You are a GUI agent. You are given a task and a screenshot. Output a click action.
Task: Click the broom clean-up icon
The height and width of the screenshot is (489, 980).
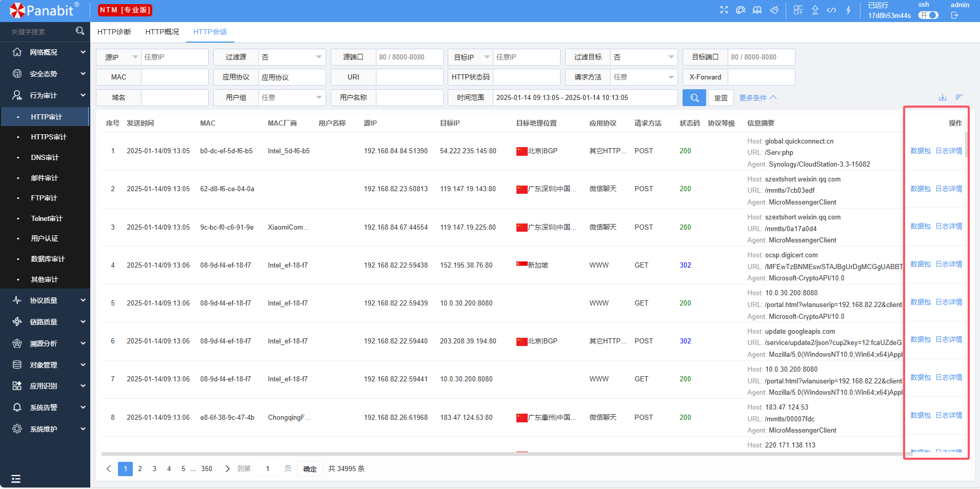click(774, 10)
